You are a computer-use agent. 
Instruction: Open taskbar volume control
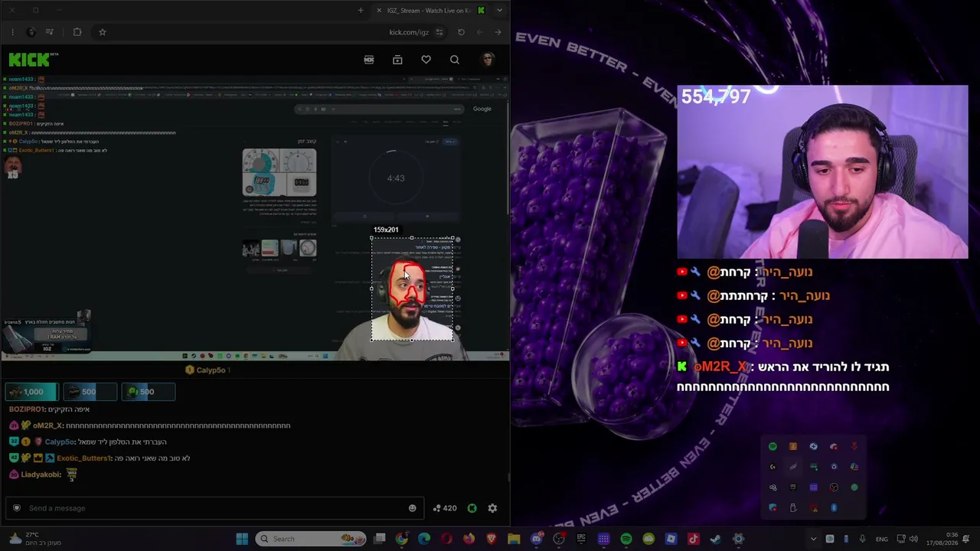tap(914, 539)
